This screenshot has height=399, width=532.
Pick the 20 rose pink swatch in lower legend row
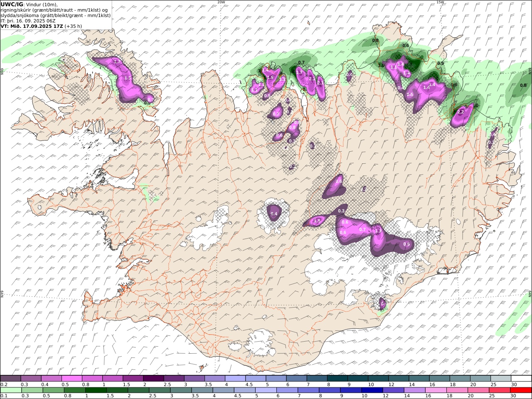click(x=478, y=390)
